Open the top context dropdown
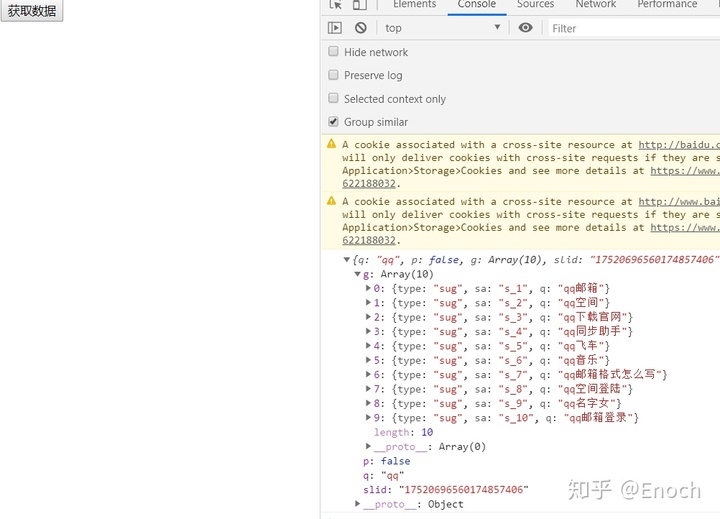The height and width of the screenshot is (519, 720). [x=443, y=28]
